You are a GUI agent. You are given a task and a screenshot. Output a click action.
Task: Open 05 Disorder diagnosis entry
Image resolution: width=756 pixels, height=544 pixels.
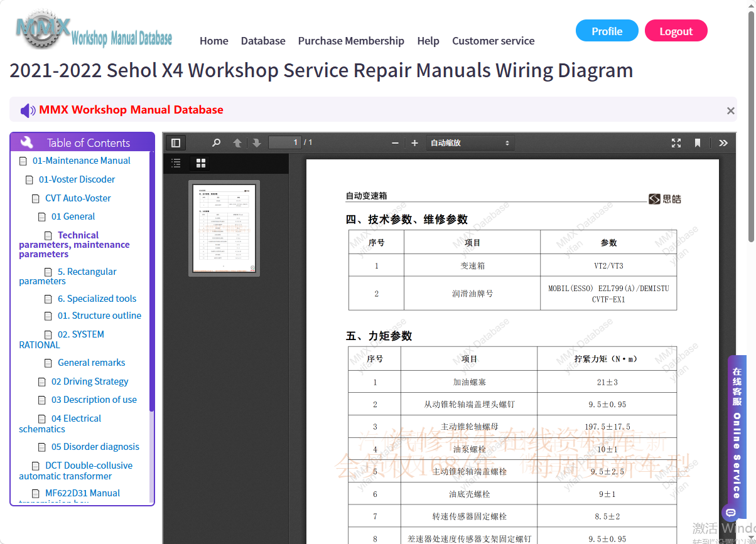pyautogui.click(x=95, y=447)
